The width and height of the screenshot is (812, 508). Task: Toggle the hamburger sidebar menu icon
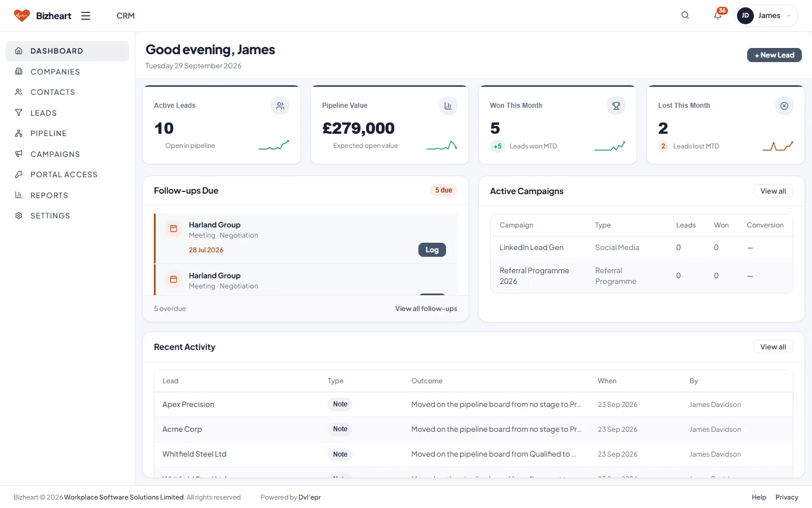[86, 16]
